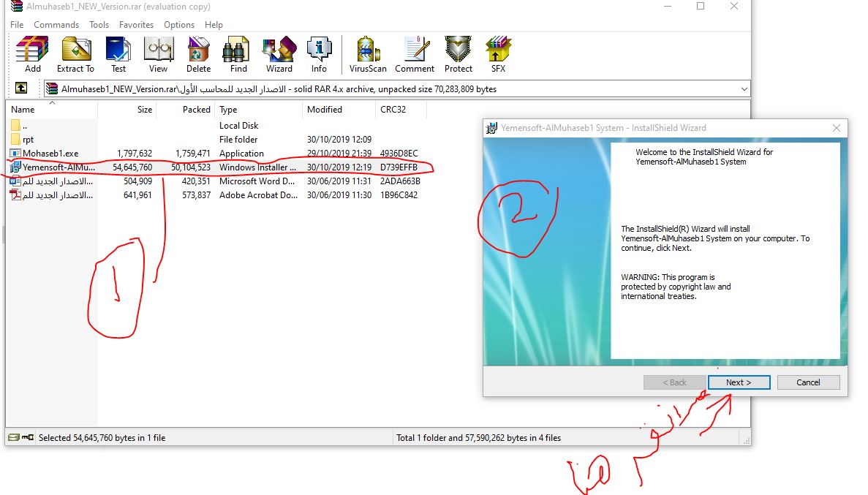Select the Mohaseb1.exe file name

click(x=50, y=154)
